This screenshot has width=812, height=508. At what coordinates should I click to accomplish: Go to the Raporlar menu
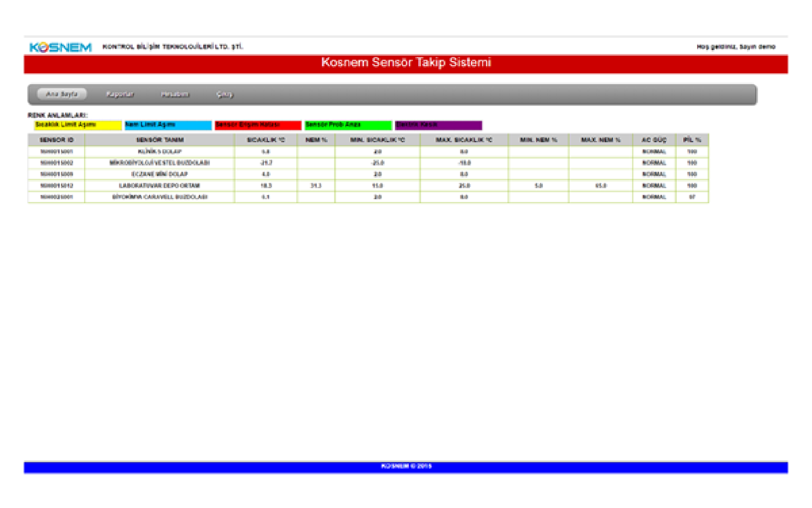point(120,94)
